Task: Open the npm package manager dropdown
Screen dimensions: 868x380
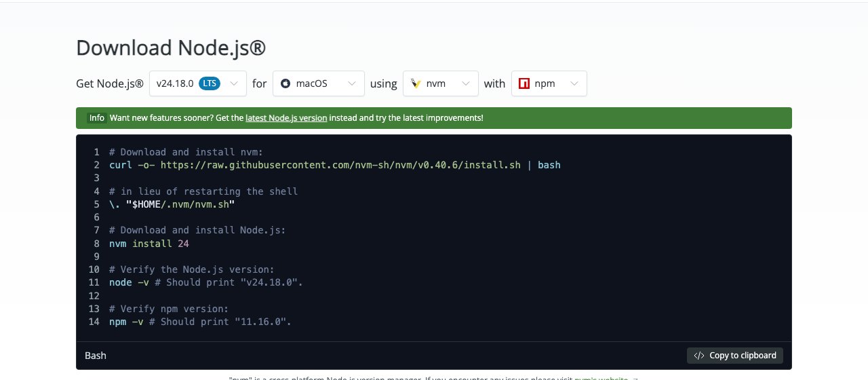Action: pos(549,83)
